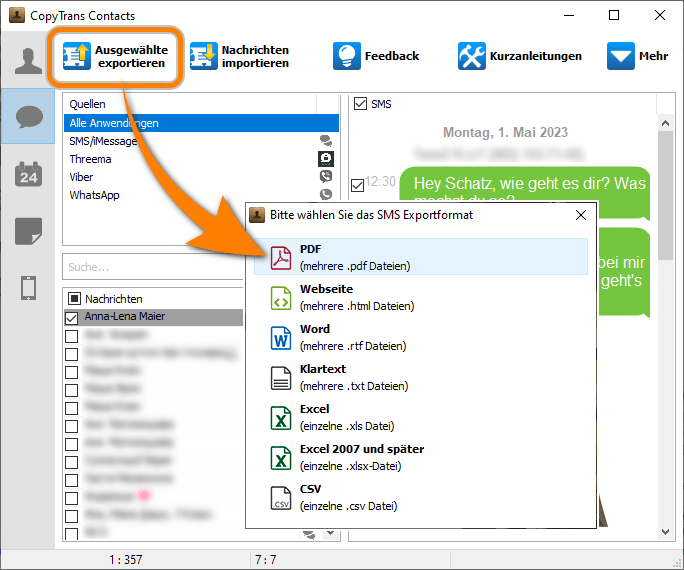Image resolution: width=684 pixels, height=570 pixels.
Task: Click the WhatsApp icon in sources
Action: point(326,194)
